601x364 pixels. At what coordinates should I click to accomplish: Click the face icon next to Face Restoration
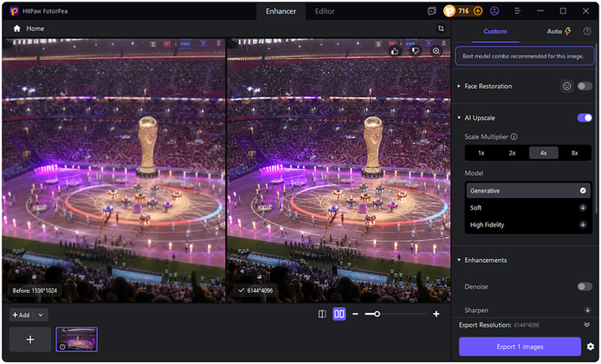click(x=566, y=86)
